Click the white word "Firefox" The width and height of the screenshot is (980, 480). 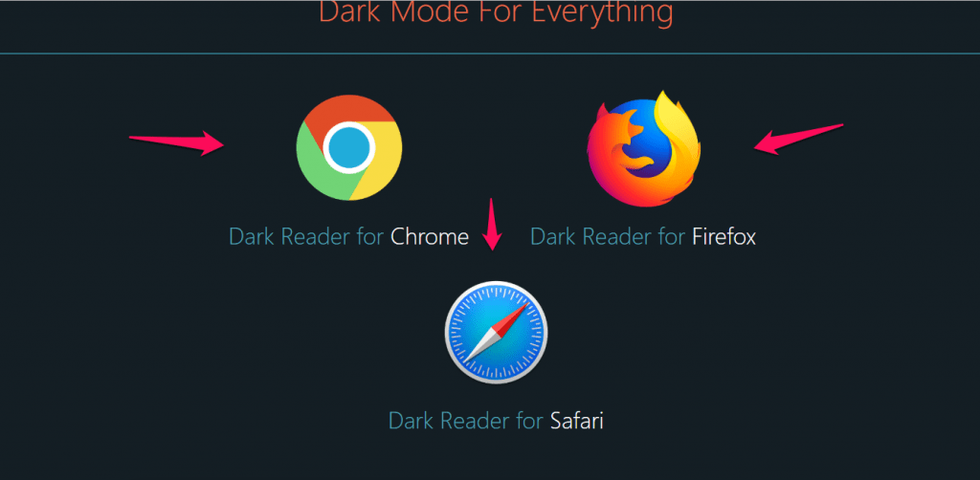tap(724, 237)
